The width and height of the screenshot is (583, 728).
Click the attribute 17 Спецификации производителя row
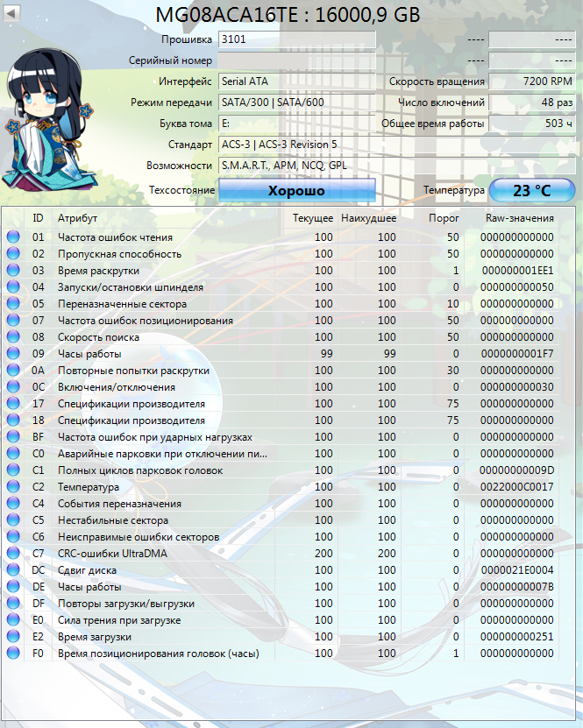281,404
